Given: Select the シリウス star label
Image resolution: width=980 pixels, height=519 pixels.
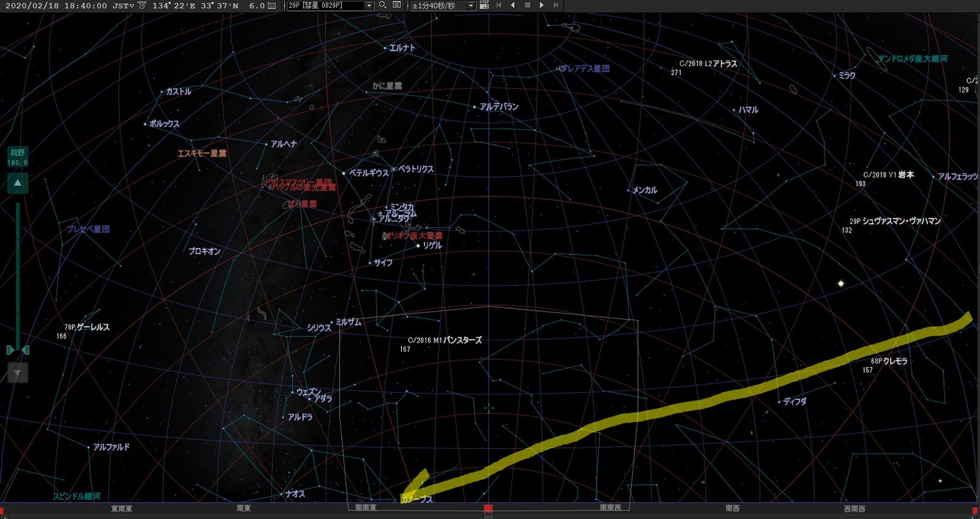Looking at the screenshot, I should click(318, 327).
